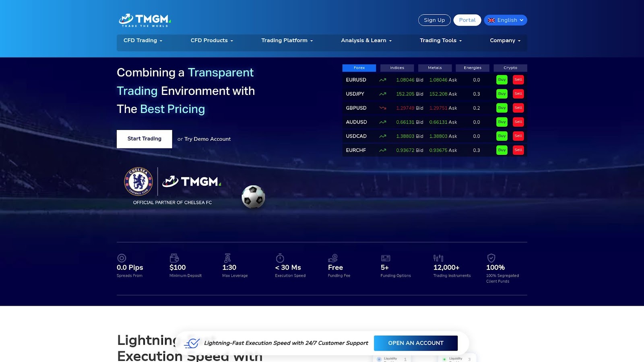This screenshot has width=644, height=362.
Task: Switch to the Energies tab
Action: point(473,68)
